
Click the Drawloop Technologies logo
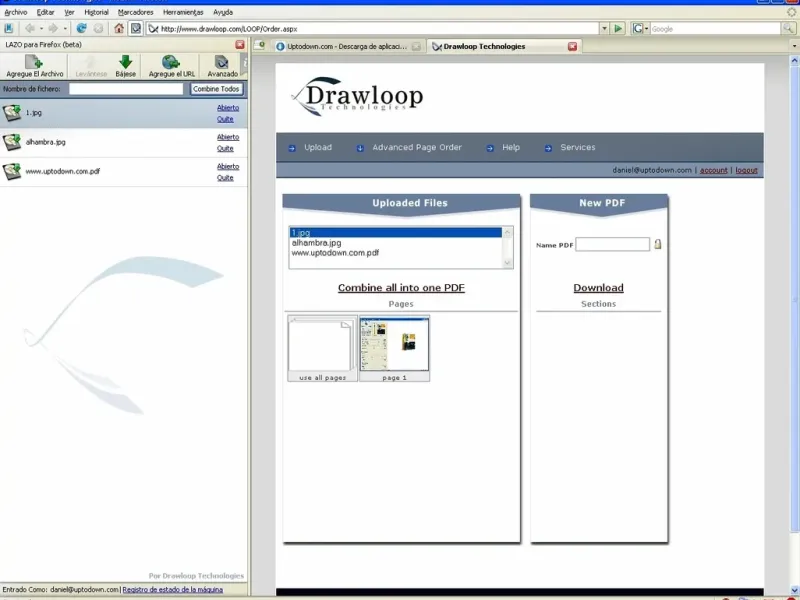357,96
